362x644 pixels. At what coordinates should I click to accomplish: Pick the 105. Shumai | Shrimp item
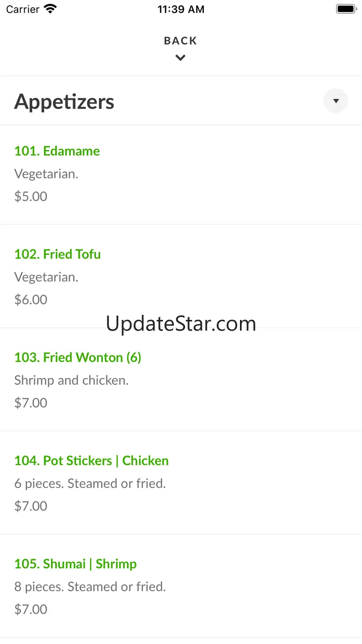point(75,564)
